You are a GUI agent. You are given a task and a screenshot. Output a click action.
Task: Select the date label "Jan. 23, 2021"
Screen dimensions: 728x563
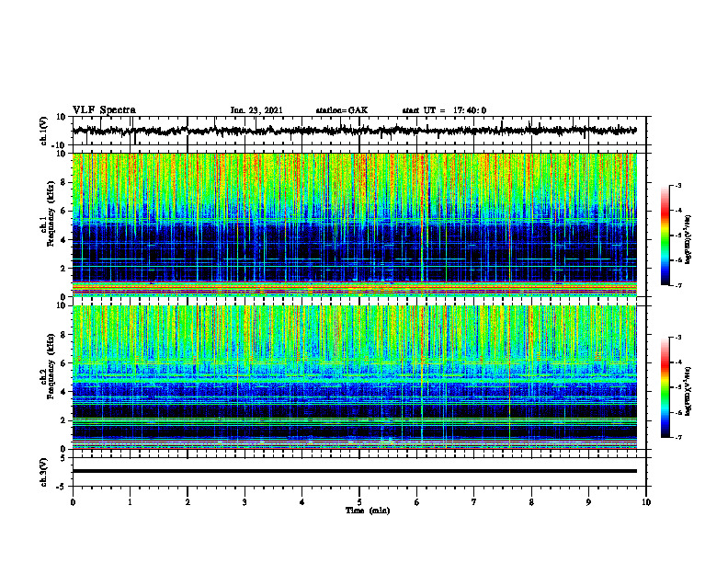point(256,110)
